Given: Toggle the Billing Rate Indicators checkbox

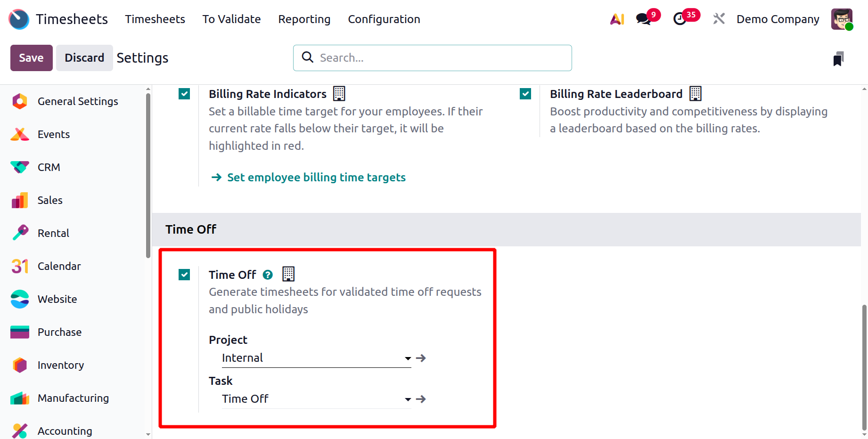Looking at the screenshot, I should pos(185,94).
